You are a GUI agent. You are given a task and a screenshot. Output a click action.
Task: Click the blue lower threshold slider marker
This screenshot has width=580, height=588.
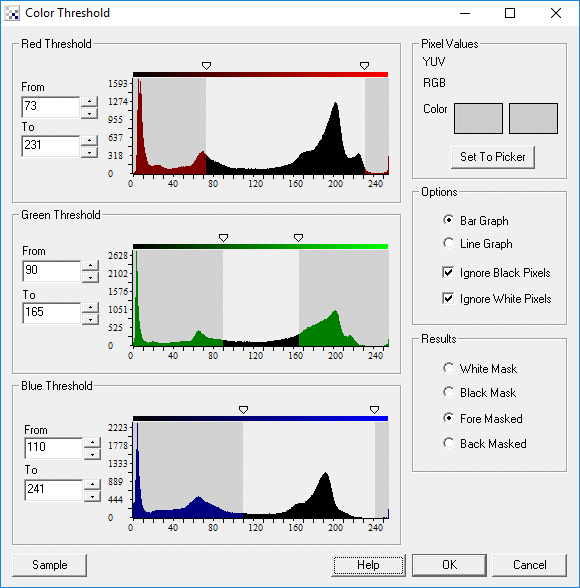point(243,410)
